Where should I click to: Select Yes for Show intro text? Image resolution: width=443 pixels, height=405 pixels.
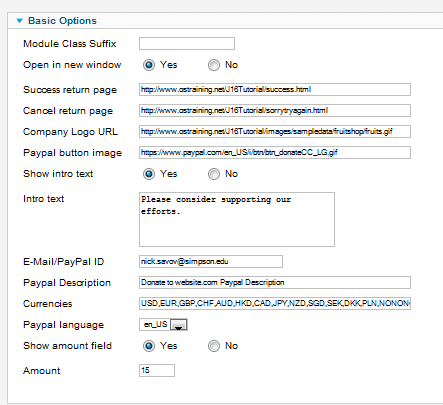pyautogui.click(x=149, y=174)
